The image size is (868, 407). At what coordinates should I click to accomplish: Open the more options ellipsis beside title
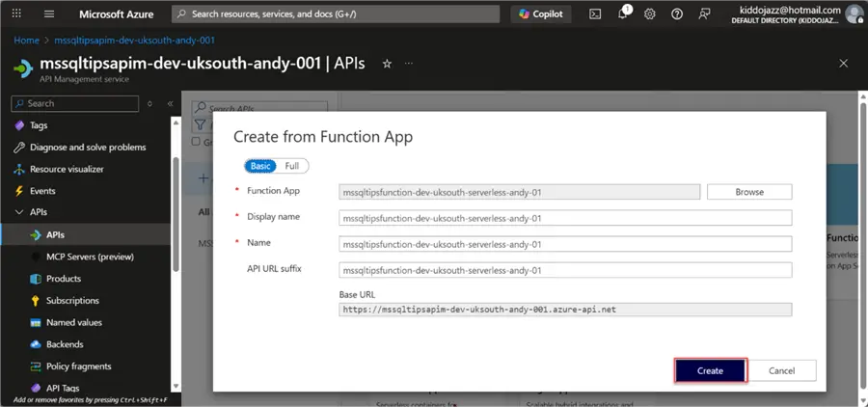click(409, 64)
